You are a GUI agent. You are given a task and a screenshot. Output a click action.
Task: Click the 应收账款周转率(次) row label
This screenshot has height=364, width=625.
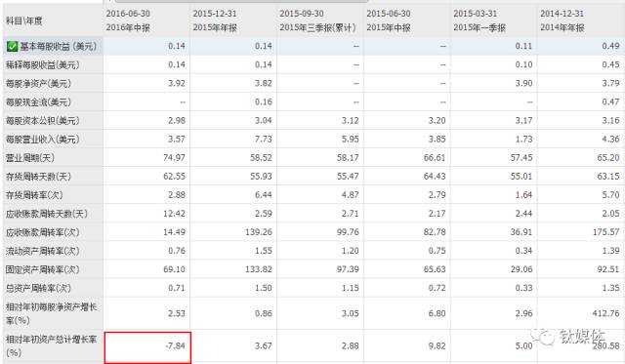(x=43, y=232)
